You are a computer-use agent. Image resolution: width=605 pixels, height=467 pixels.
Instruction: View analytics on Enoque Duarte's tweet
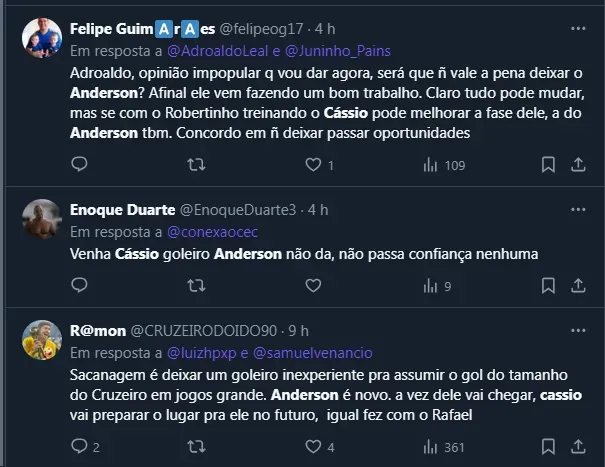[434, 286]
